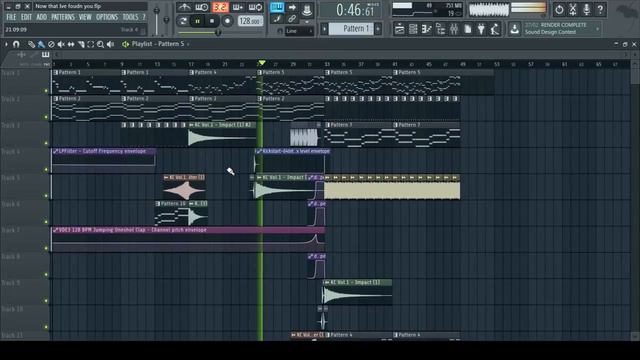Select the Paint brush tool
The image size is (640, 360).
point(41,44)
